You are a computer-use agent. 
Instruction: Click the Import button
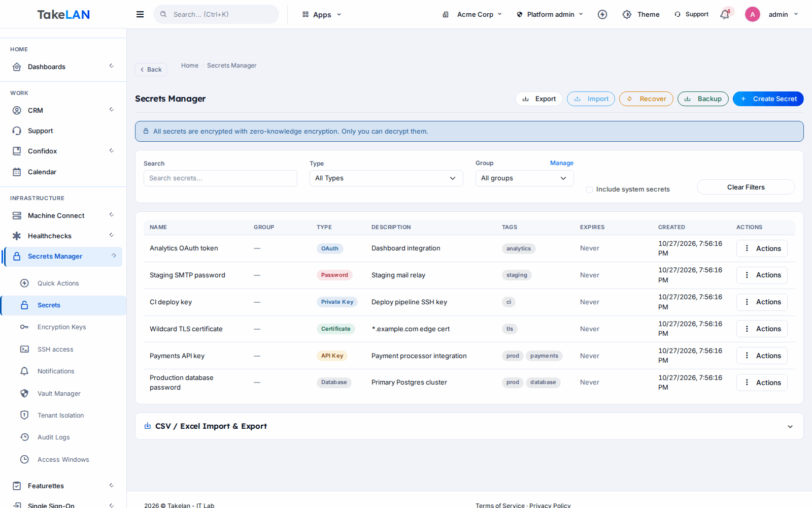(591, 99)
